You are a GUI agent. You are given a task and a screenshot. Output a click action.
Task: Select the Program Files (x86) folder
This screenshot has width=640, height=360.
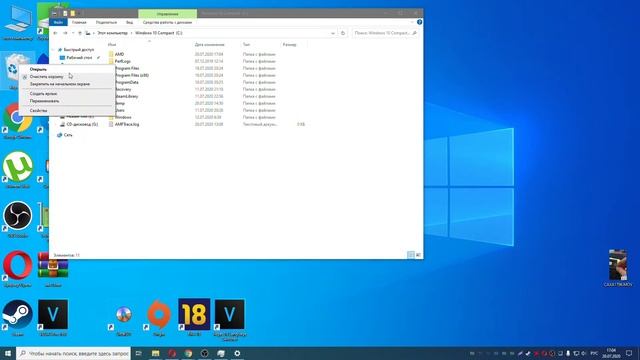[x=132, y=76]
